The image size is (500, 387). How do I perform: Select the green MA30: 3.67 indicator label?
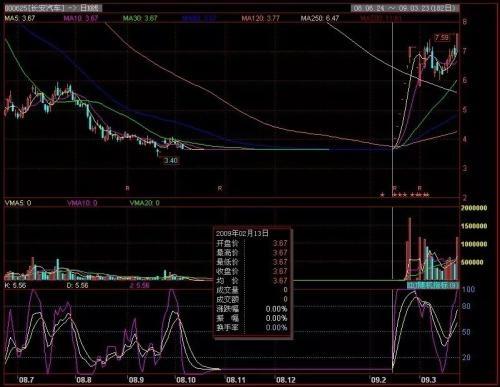click(140, 18)
